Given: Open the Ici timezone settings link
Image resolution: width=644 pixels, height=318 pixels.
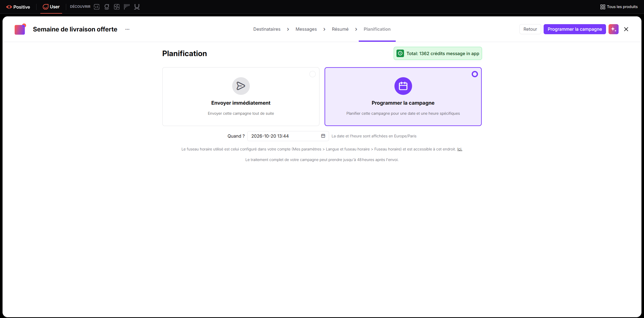Looking at the screenshot, I should 460,149.
